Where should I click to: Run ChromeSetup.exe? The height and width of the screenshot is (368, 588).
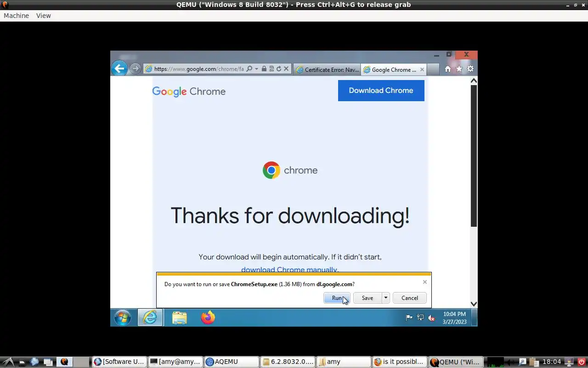pyautogui.click(x=337, y=298)
